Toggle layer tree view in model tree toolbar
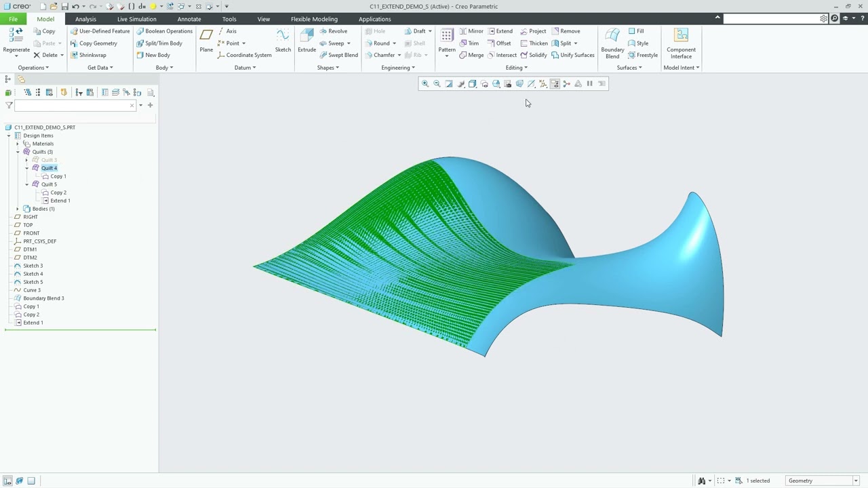This screenshot has height=488, width=868. 116,92
